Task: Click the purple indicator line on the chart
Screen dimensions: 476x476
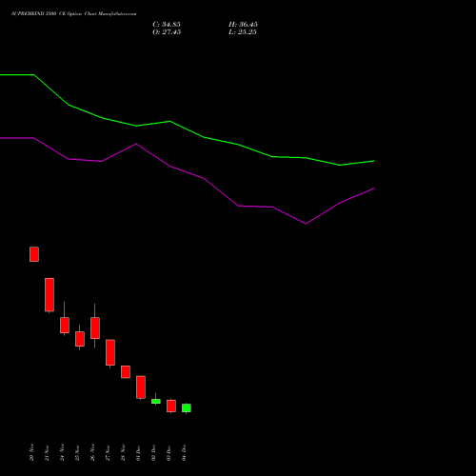Action: (x=204, y=178)
